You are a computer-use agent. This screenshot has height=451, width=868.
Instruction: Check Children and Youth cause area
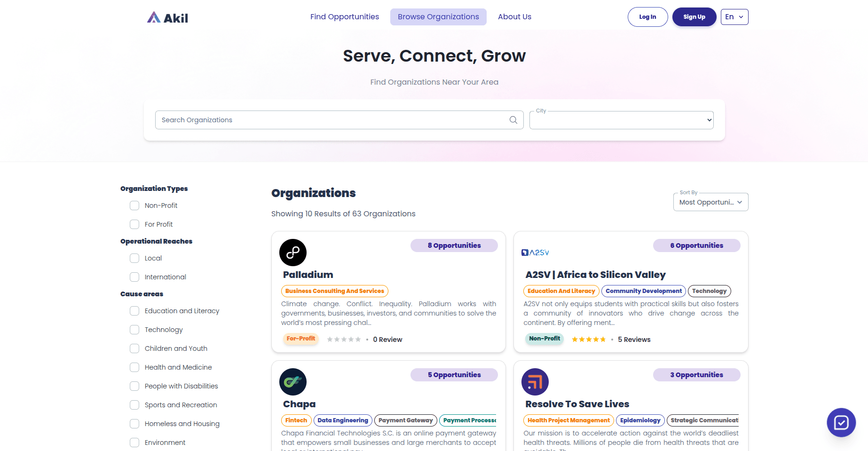(x=134, y=348)
